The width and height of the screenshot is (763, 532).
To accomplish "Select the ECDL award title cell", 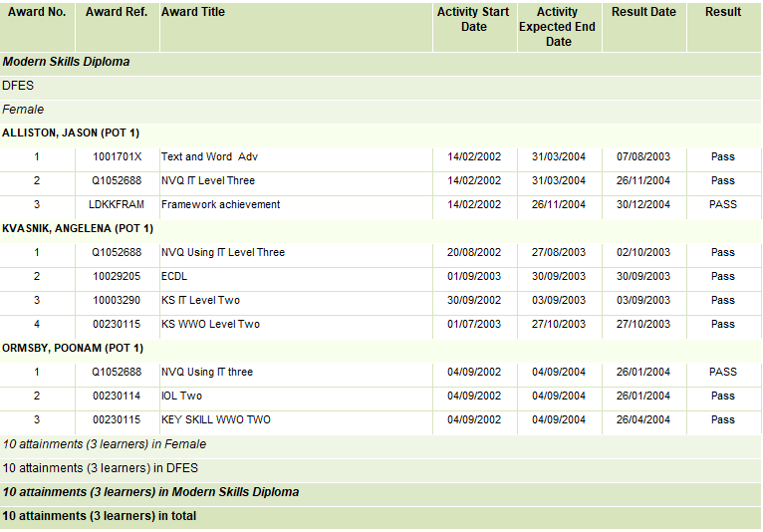I will [x=174, y=276].
